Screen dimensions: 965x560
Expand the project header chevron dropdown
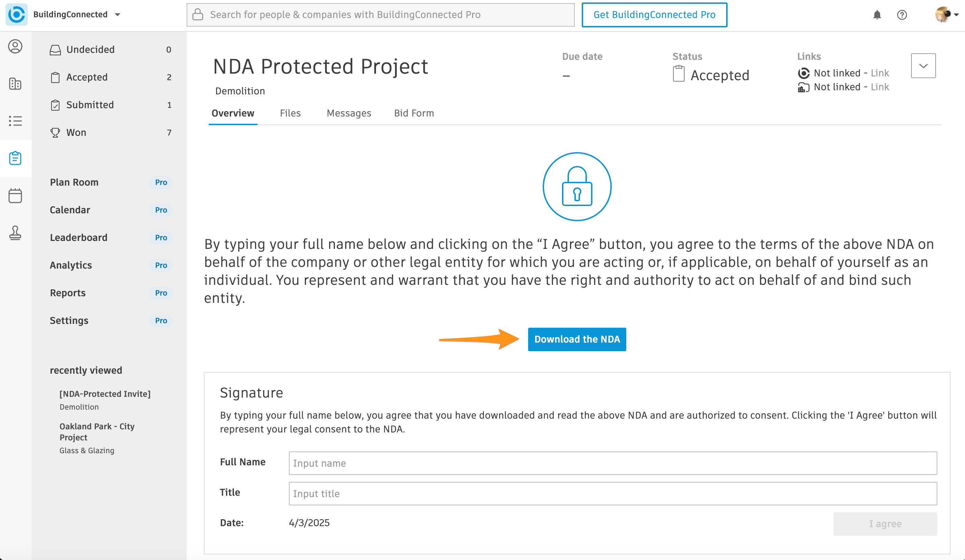(x=923, y=66)
